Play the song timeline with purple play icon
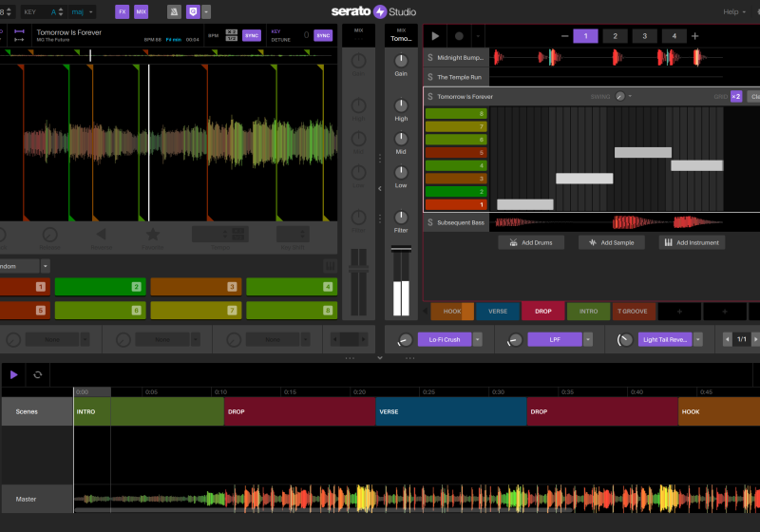760x532 pixels. pos(14,374)
